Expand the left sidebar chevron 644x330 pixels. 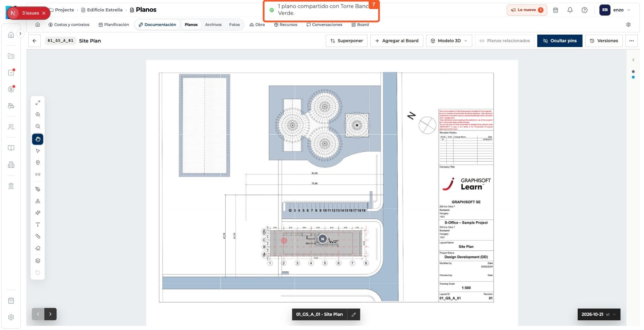(x=20, y=34)
